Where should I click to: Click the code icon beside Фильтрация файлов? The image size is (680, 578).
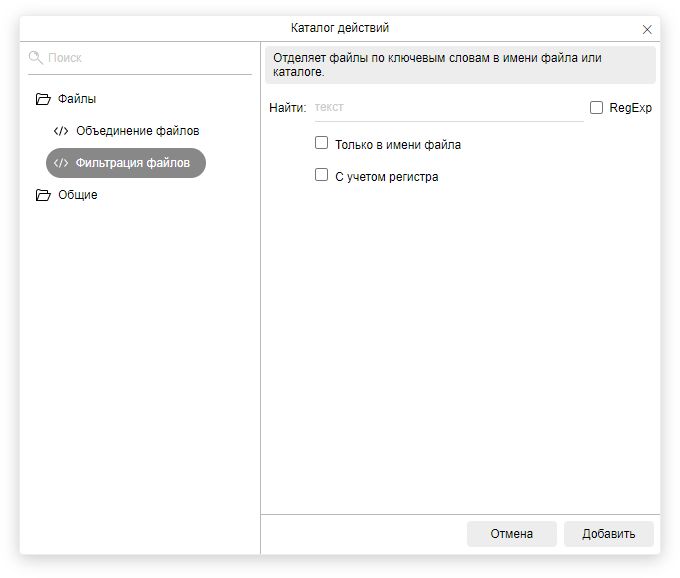(x=61, y=163)
